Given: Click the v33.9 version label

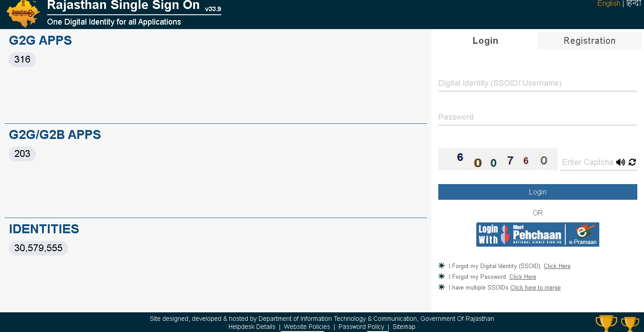Looking at the screenshot, I should 213,9.
